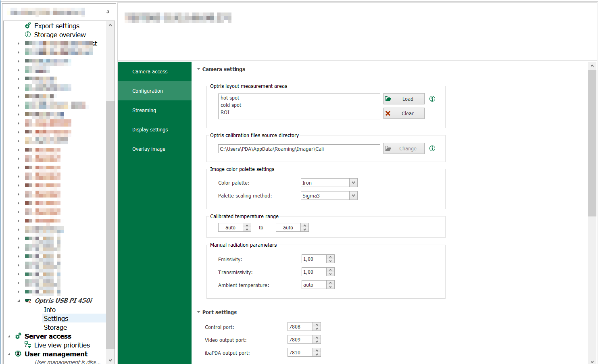
Task: Click the Export settings gear icon
Action: point(28,25)
